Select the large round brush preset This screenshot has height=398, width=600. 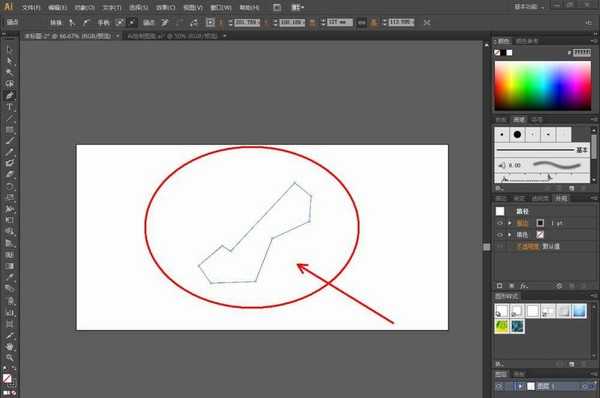click(517, 135)
